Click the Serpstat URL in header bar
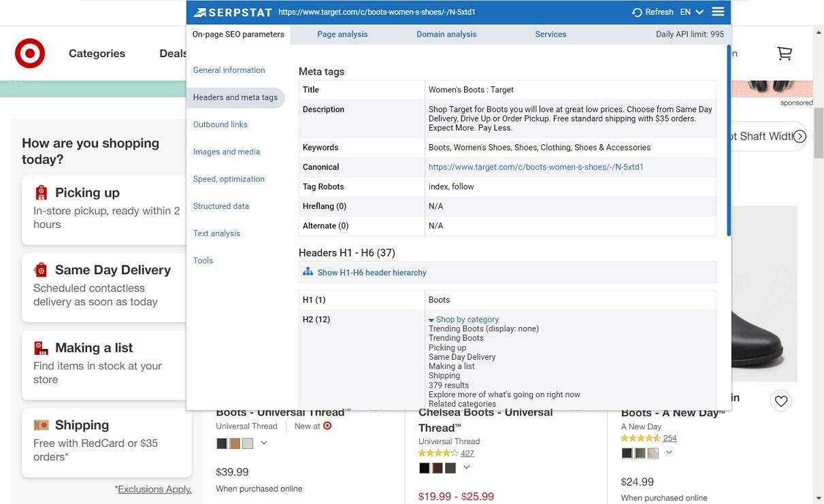The height and width of the screenshot is (504, 824). [x=377, y=12]
